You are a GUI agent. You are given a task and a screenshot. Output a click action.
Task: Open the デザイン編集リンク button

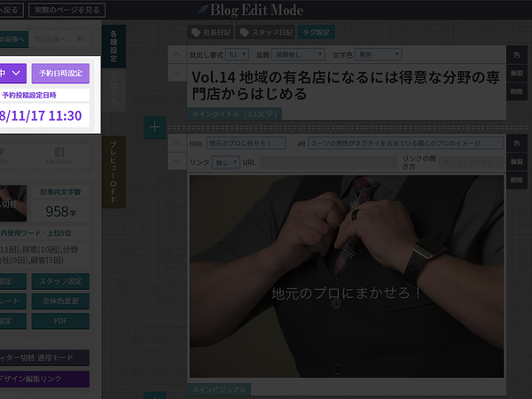click(x=44, y=379)
